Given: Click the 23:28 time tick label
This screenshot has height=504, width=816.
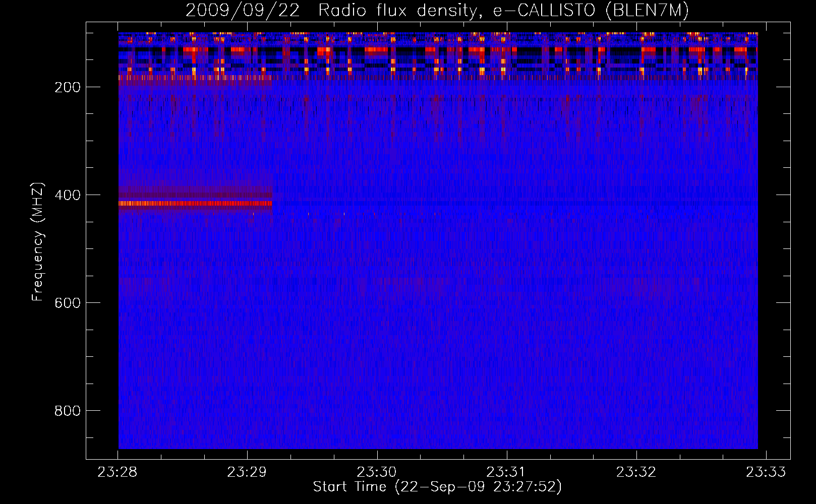Looking at the screenshot, I should [x=118, y=472].
